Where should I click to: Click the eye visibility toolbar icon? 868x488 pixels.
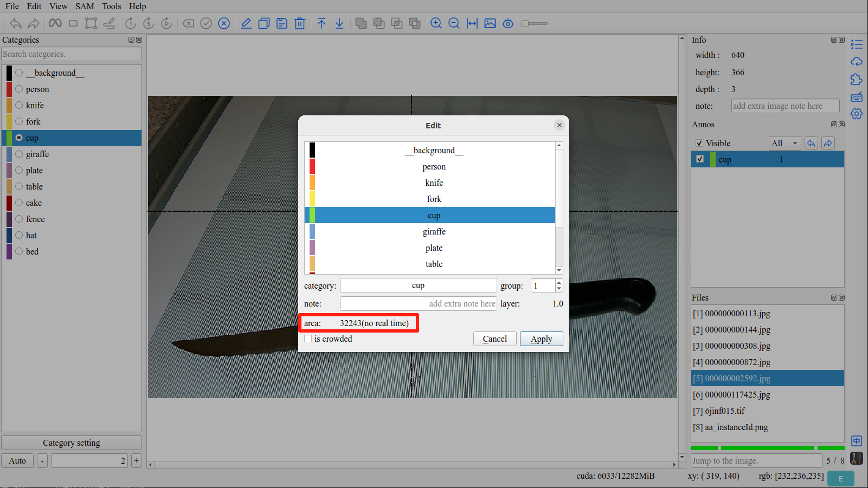click(508, 23)
